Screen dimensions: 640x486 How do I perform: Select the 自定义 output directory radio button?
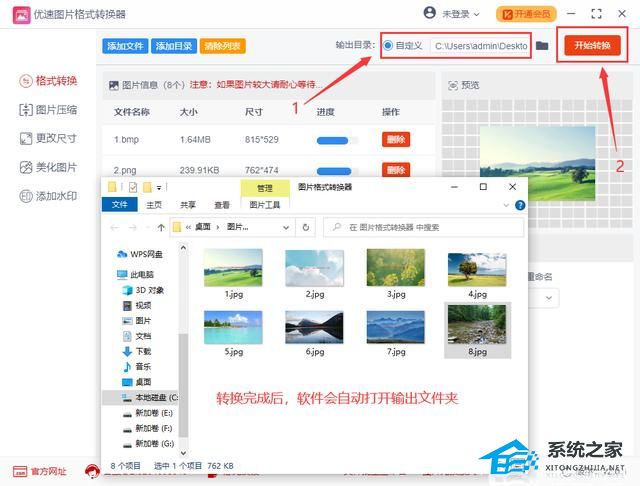coord(388,45)
